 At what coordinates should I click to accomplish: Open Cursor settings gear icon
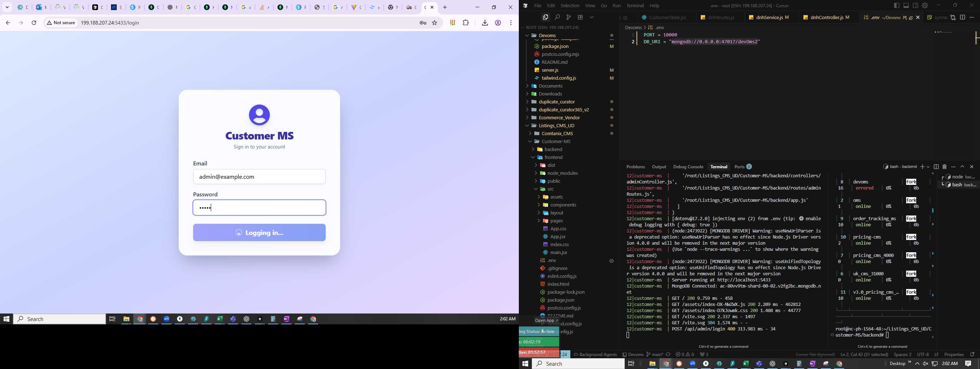(925, 5)
